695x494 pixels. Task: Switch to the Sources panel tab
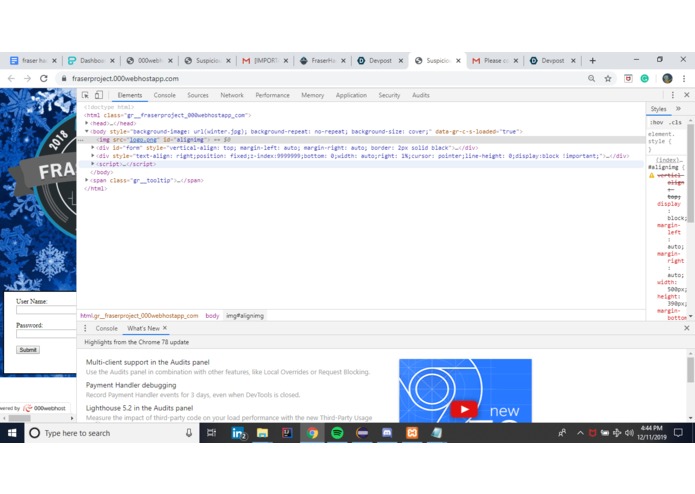[198, 95]
